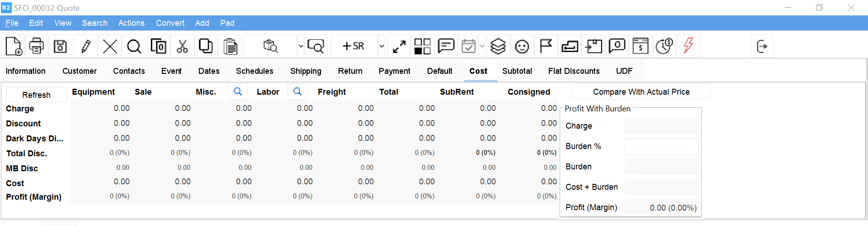Click magnifier button next to Labor column
The height and width of the screenshot is (226, 868).
pos(297,91)
